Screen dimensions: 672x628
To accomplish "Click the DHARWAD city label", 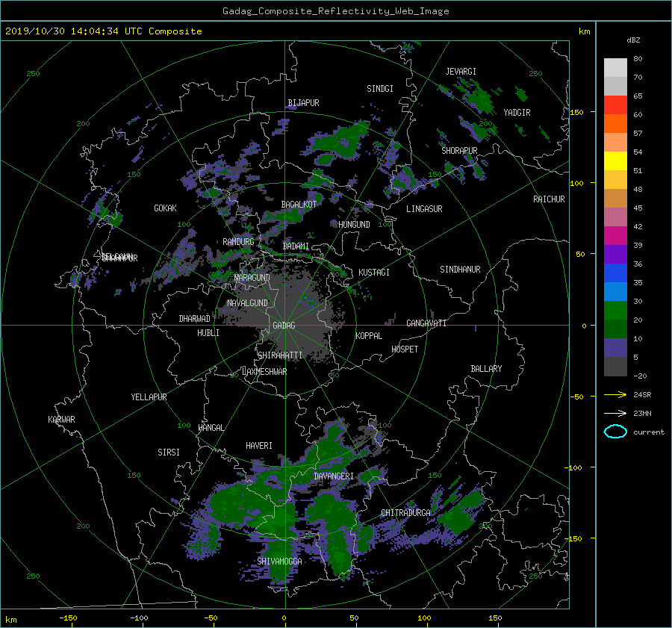I will (195, 319).
